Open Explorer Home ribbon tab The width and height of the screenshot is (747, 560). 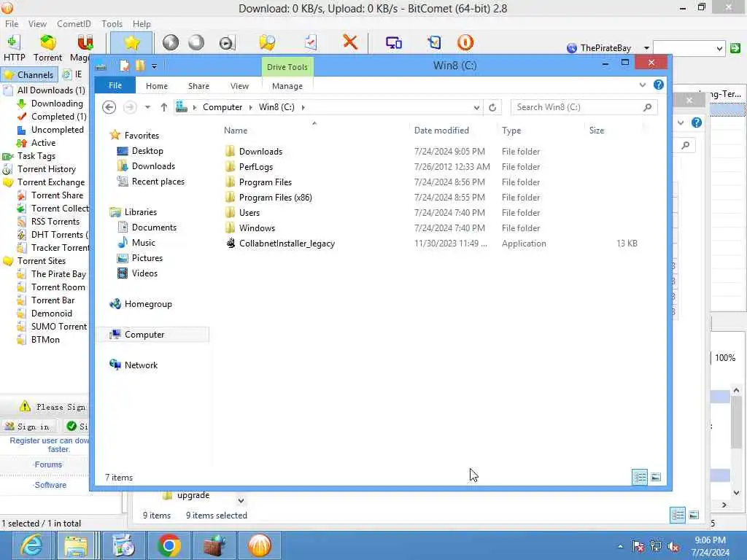tap(157, 86)
